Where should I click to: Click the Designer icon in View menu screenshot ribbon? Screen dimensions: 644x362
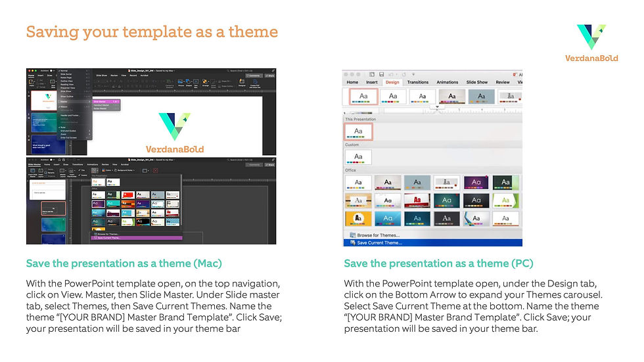click(x=242, y=83)
